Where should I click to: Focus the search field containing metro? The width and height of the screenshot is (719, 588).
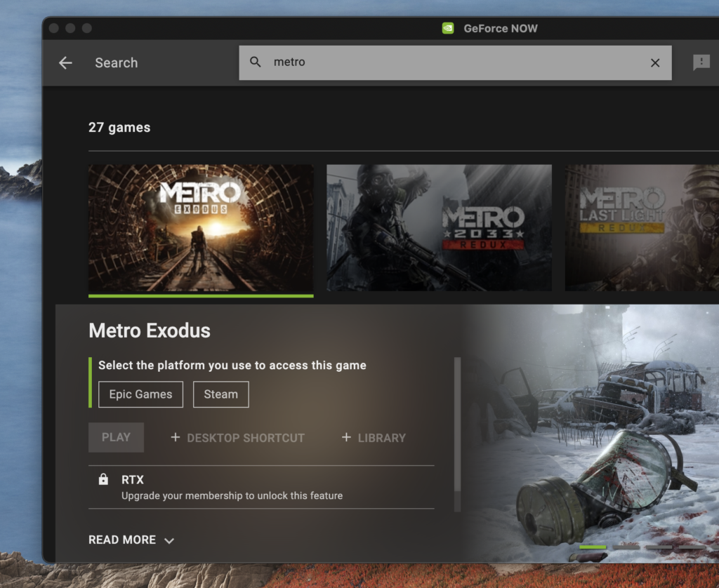(455, 62)
